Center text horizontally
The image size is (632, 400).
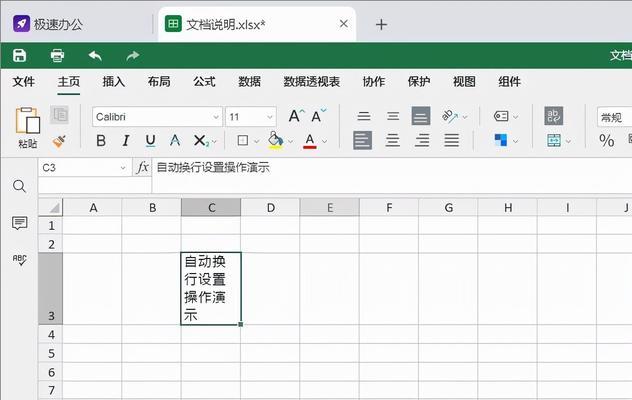tap(393, 140)
